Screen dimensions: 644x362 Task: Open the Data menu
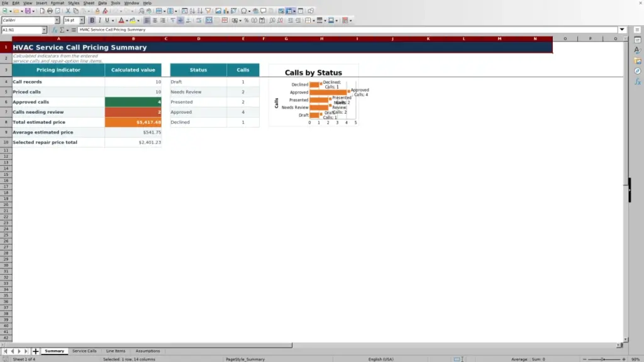(103, 3)
